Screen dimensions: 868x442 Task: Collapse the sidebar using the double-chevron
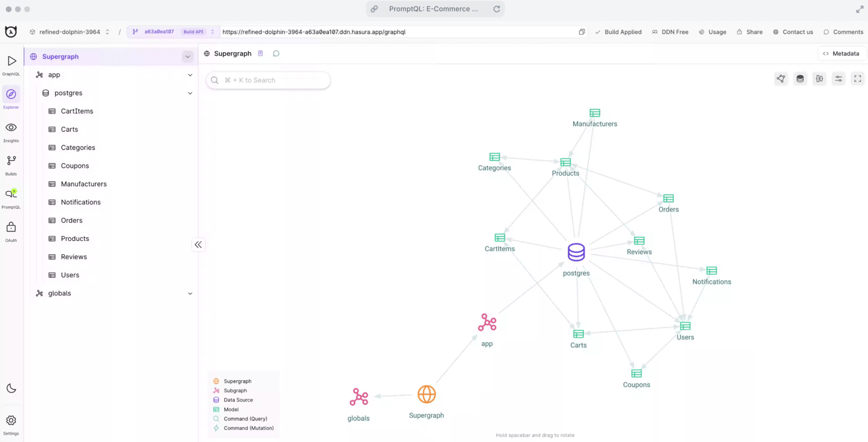pyautogui.click(x=198, y=244)
